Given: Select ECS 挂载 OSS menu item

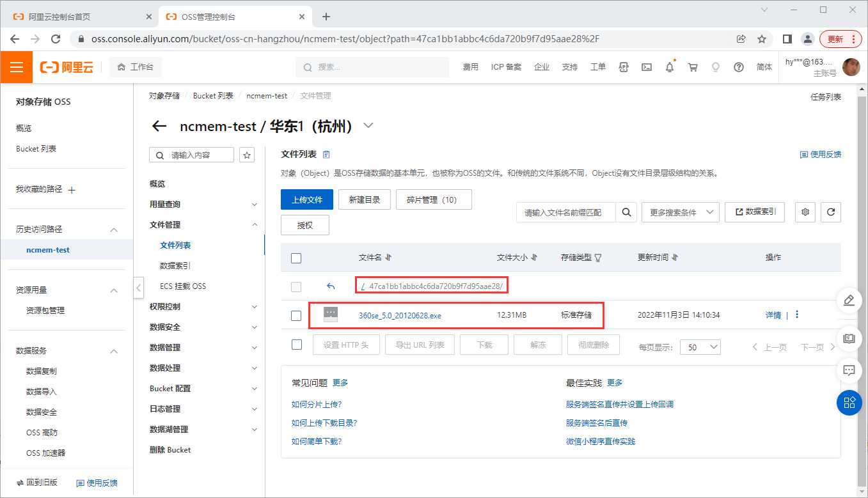Looking at the screenshot, I should [183, 286].
